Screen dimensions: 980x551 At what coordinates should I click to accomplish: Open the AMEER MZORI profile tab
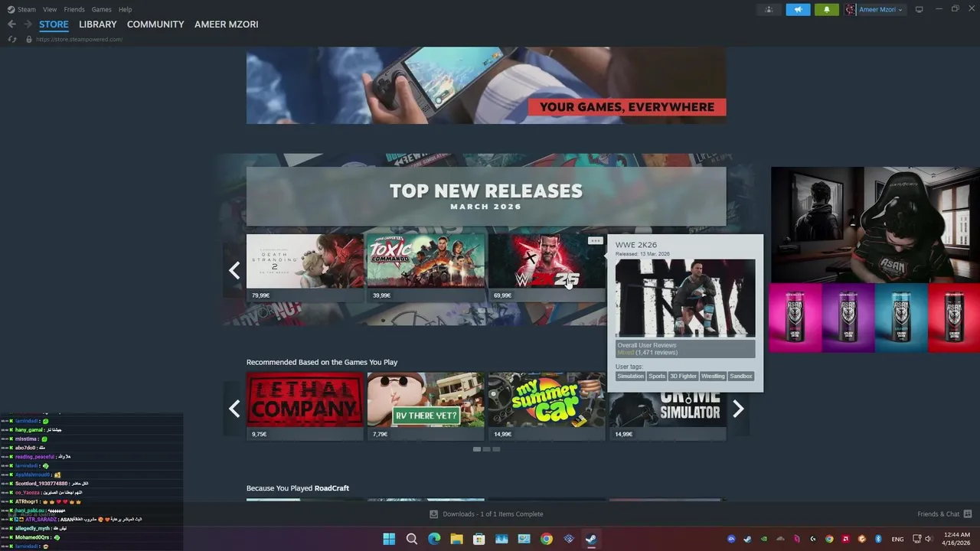[x=227, y=24]
